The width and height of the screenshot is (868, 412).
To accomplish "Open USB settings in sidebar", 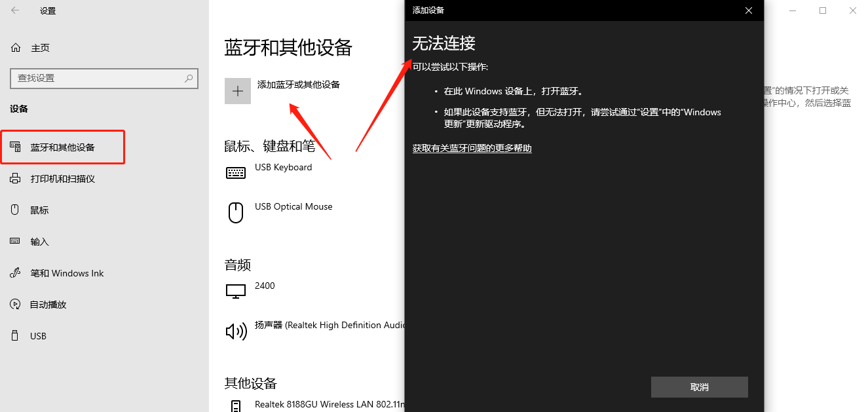I will click(x=38, y=336).
